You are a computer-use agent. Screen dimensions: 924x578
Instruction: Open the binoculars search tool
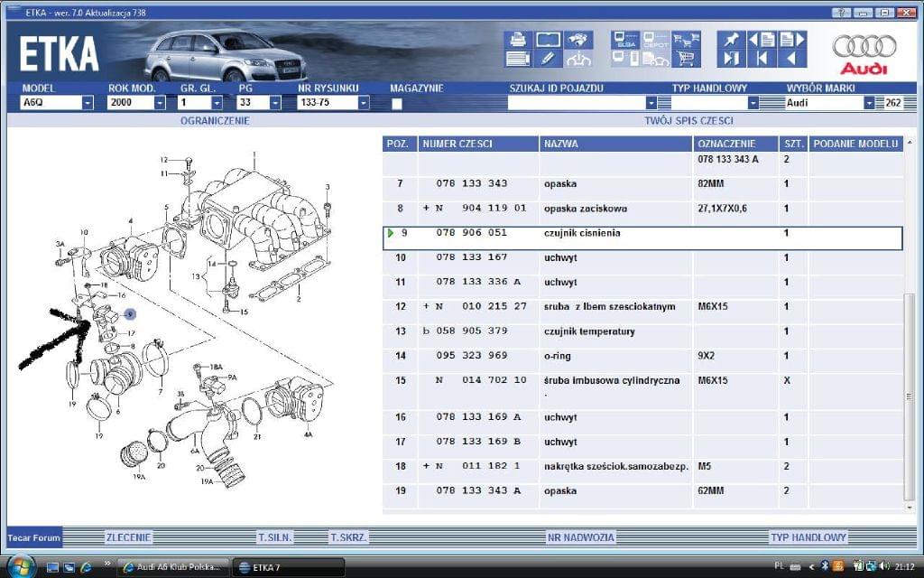point(578,40)
